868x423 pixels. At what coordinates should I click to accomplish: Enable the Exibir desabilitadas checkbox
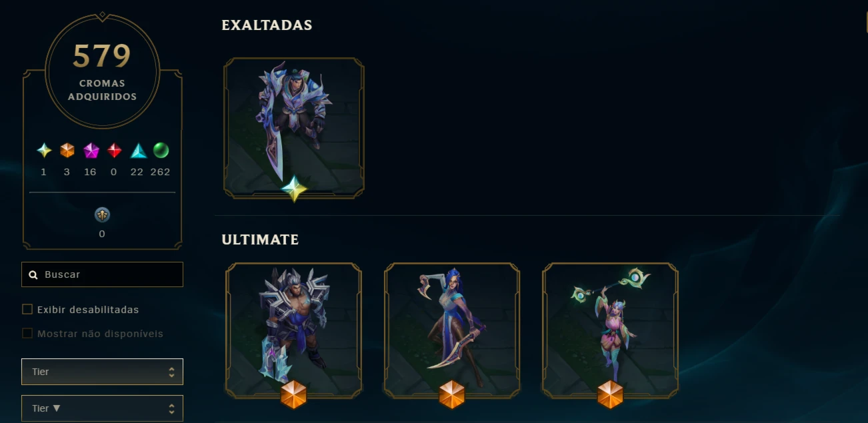coord(27,309)
